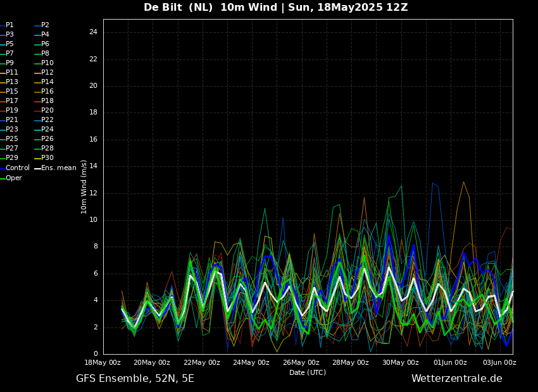Click the 03Jun 00z x-axis label
The width and height of the screenshot is (538, 392).
click(x=499, y=363)
